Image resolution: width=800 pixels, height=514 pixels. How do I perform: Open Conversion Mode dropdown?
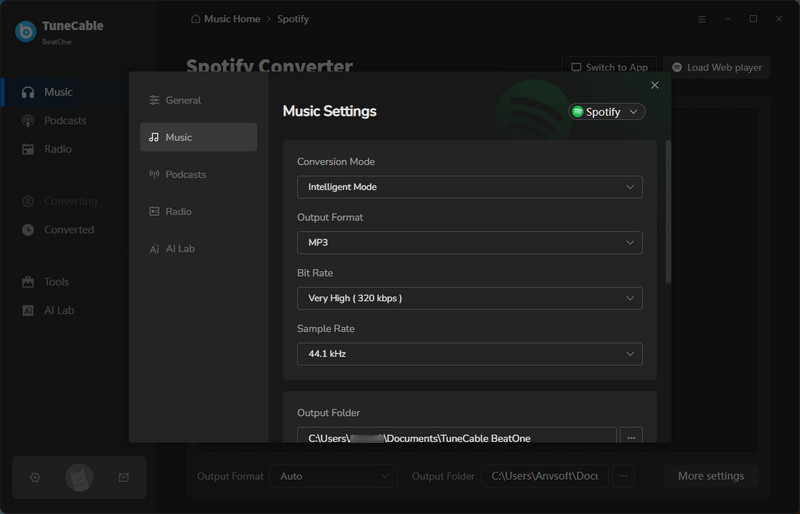[469, 187]
